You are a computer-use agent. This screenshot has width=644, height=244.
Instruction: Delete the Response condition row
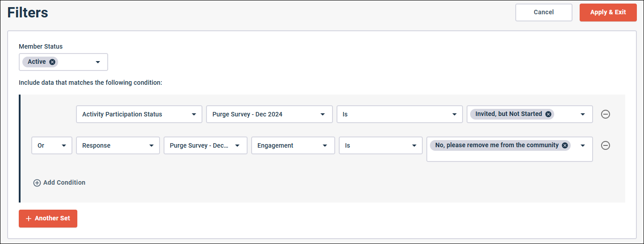(x=606, y=145)
